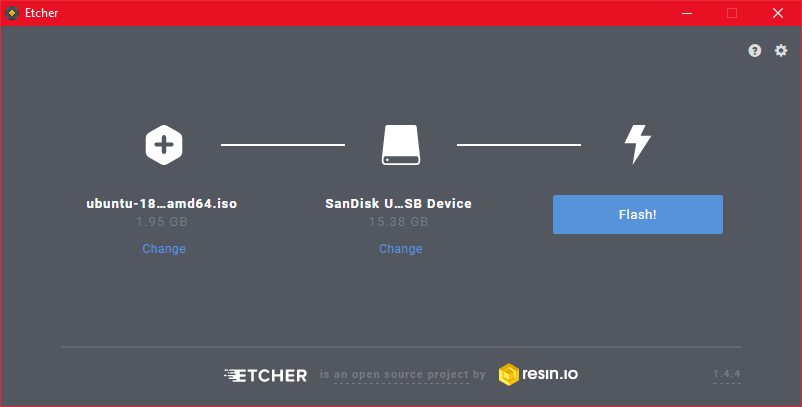
Task: Minimize the Etcher window
Action: pos(687,13)
